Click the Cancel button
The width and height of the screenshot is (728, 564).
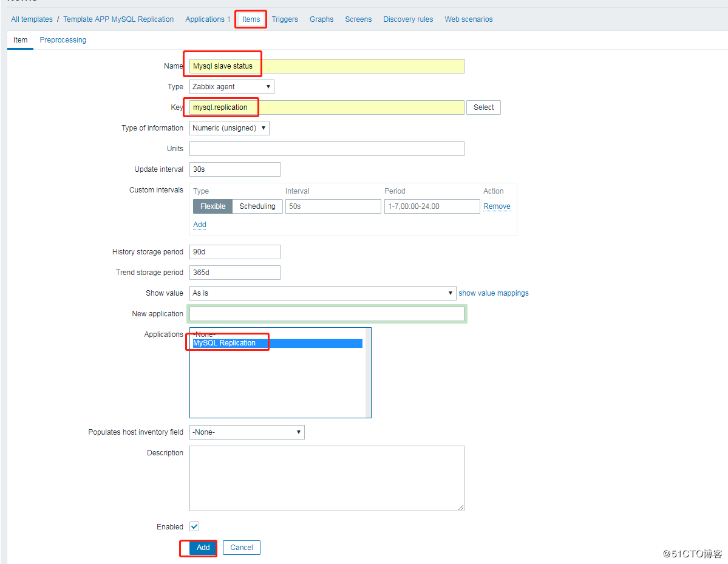pos(242,548)
